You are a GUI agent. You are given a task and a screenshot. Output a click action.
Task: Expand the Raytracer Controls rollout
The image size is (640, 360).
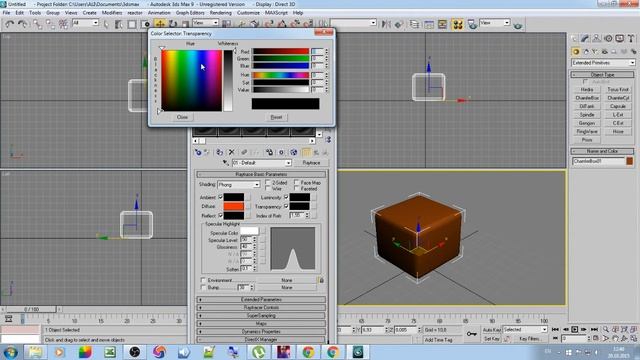pos(261,307)
